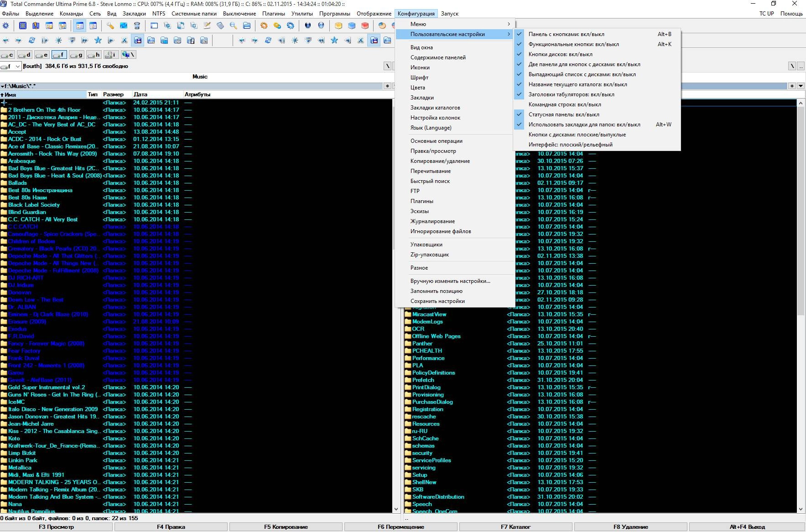Open search via magnifier toolbar icon
Screen dimensions: 806x532
point(233,26)
